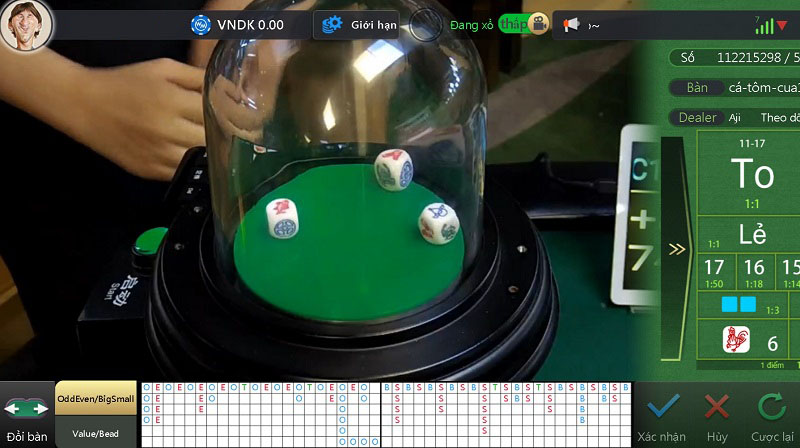
Task: Collapse betting panel with double chevron arrow
Action: [677, 249]
